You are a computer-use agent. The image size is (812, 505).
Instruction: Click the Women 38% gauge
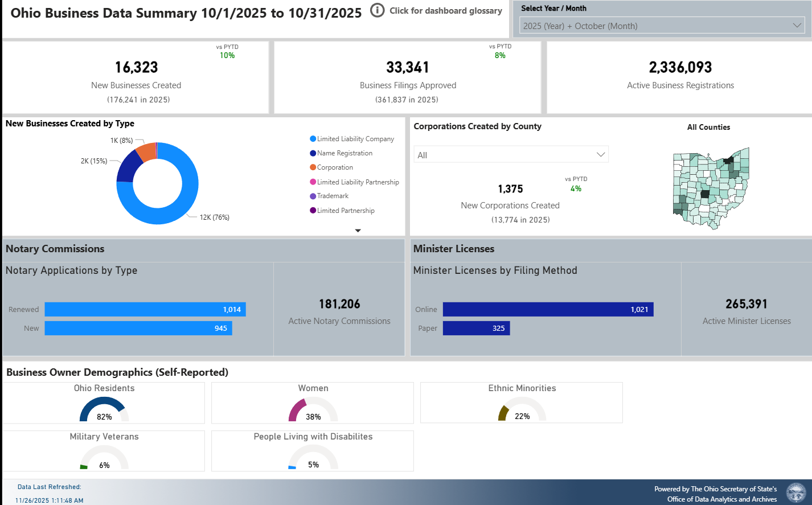[x=313, y=408]
